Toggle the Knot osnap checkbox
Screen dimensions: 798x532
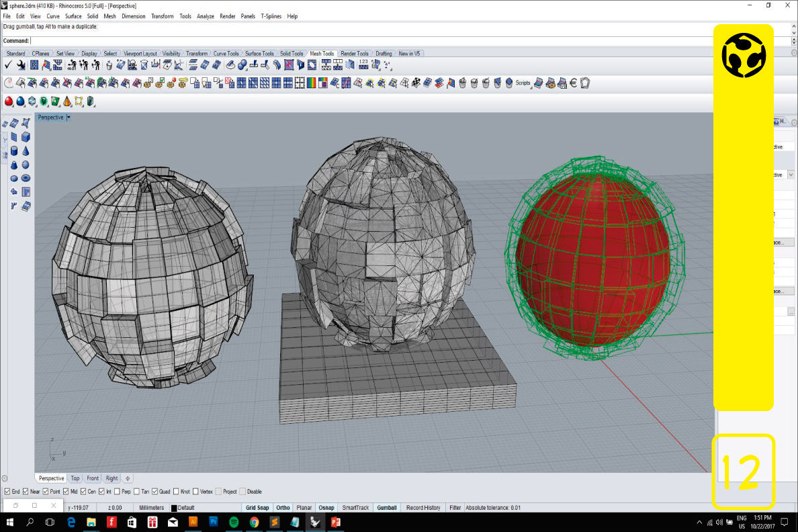click(176, 492)
